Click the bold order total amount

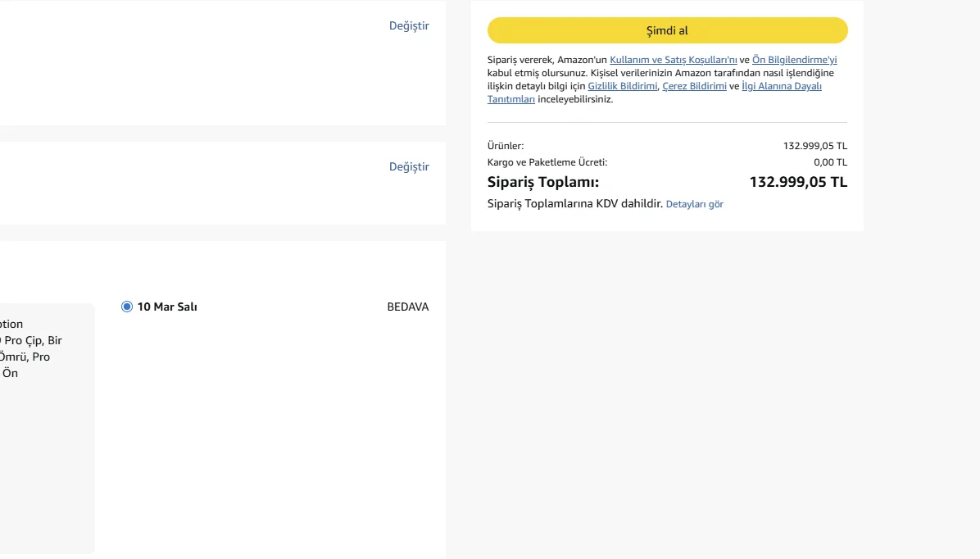click(x=798, y=182)
